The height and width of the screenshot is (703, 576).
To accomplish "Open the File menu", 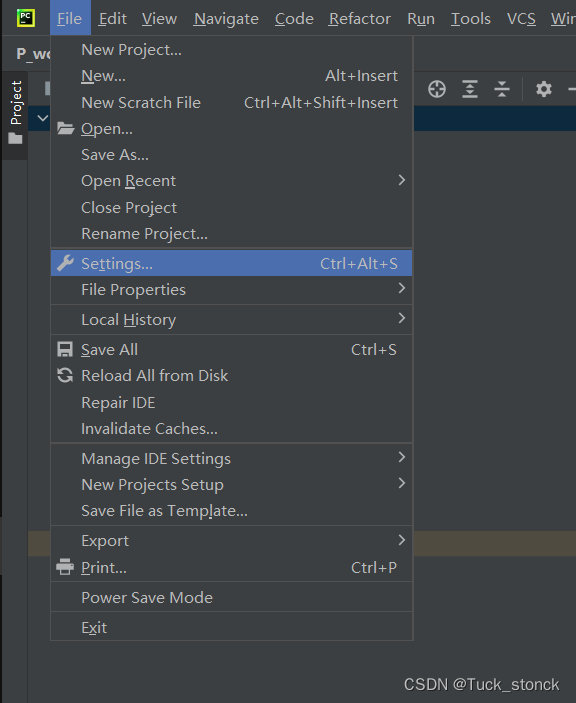I will click(x=70, y=18).
